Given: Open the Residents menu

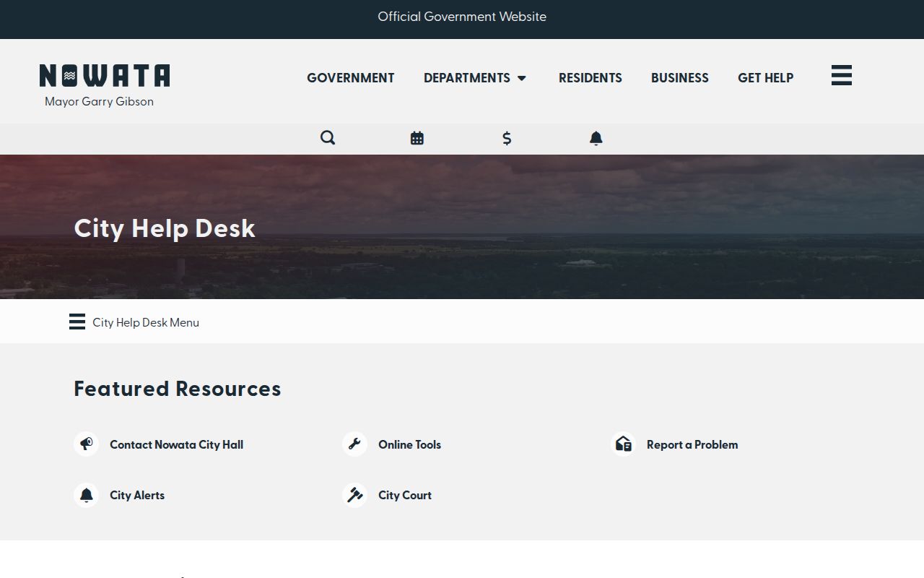Looking at the screenshot, I should tap(590, 78).
